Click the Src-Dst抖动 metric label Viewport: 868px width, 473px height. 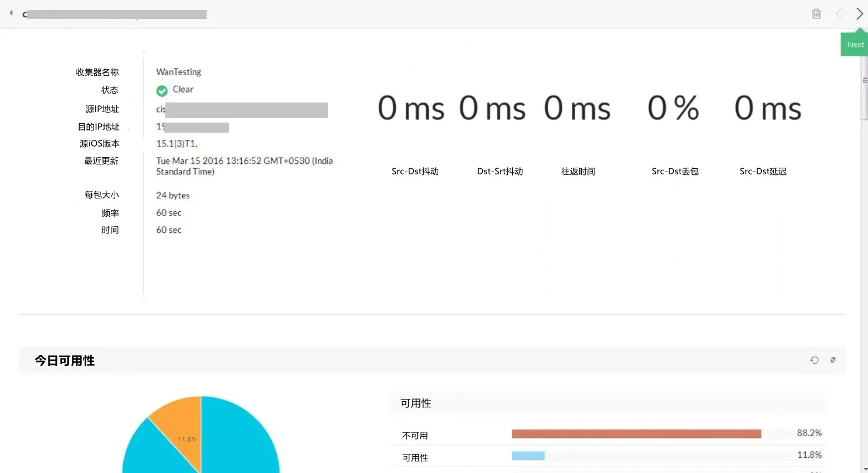(x=415, y=172)
